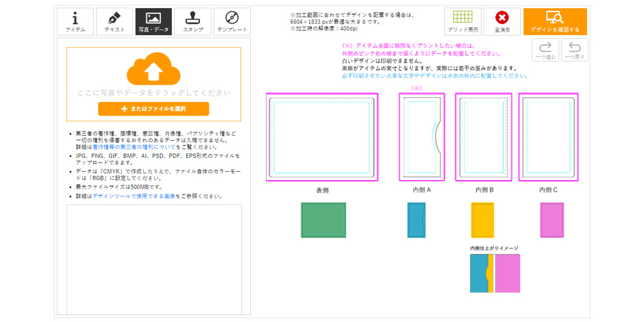
Task: Click the 表側 label text
Action: tap(322, 190)
